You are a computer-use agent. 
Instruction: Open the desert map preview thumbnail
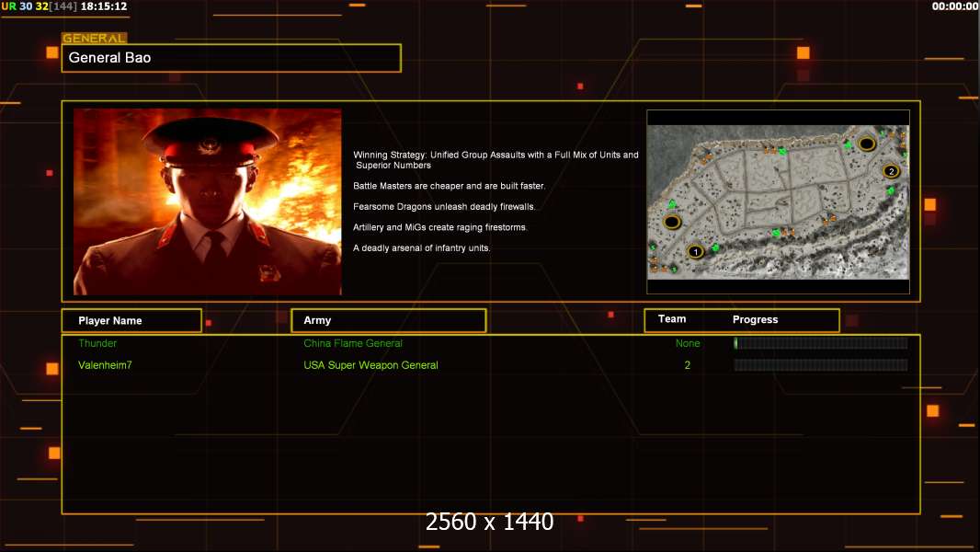click(778, 201)
